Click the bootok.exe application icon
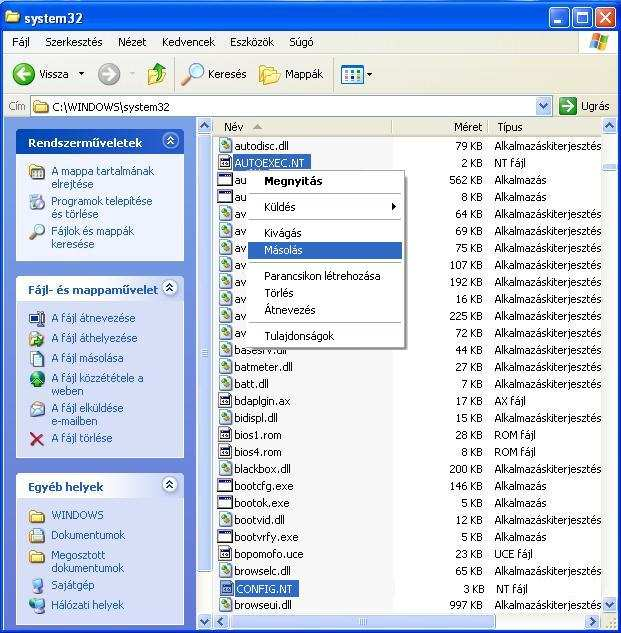The image size is (621, 633). [x=225, y=503]
